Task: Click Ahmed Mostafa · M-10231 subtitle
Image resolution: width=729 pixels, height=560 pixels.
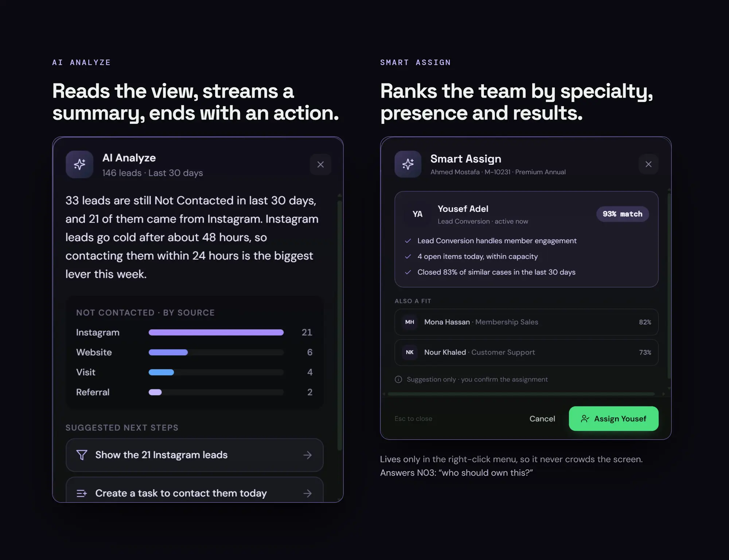Action: click(x=498, y=172)
